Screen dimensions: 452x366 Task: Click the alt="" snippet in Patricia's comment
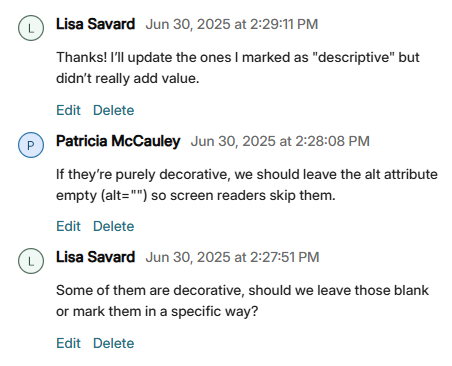click(124, 196)
